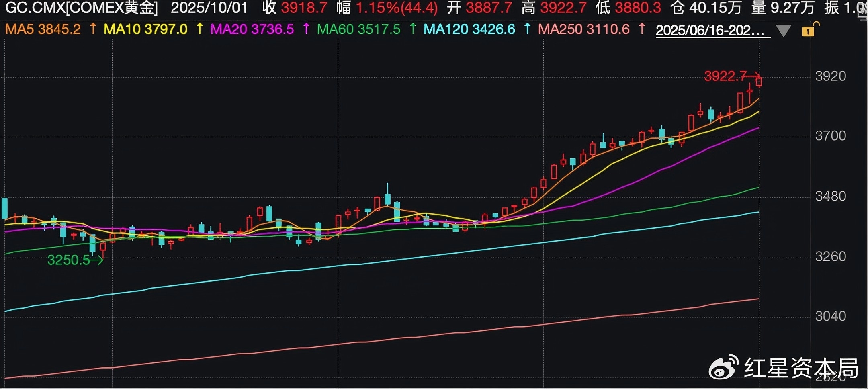Click the green up arrow after MA60
Viewport: 868px width, 389px height.
click(413, 29)
